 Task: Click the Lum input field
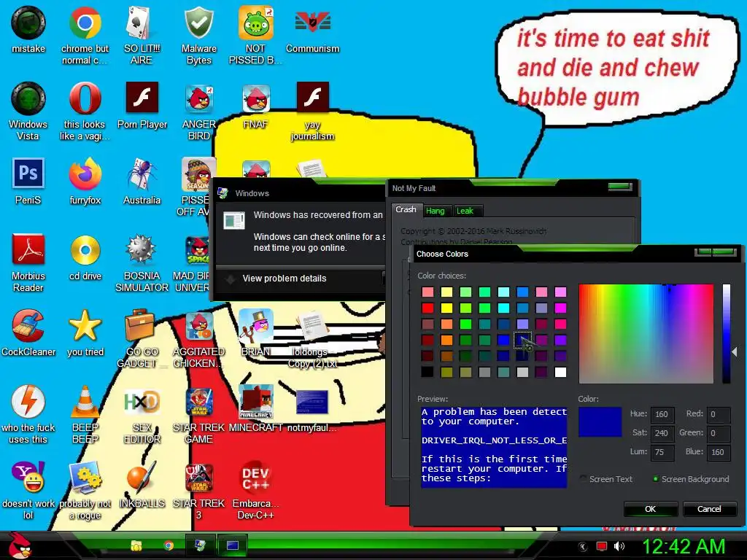[x=662, y=452]
